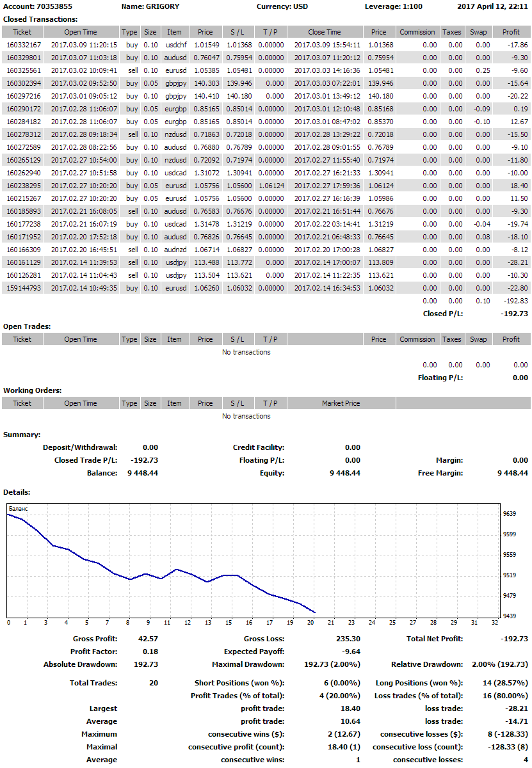This screenshot has height=768, width=532.
Task: Click the Close Time column header
Action: pos(325,32)
